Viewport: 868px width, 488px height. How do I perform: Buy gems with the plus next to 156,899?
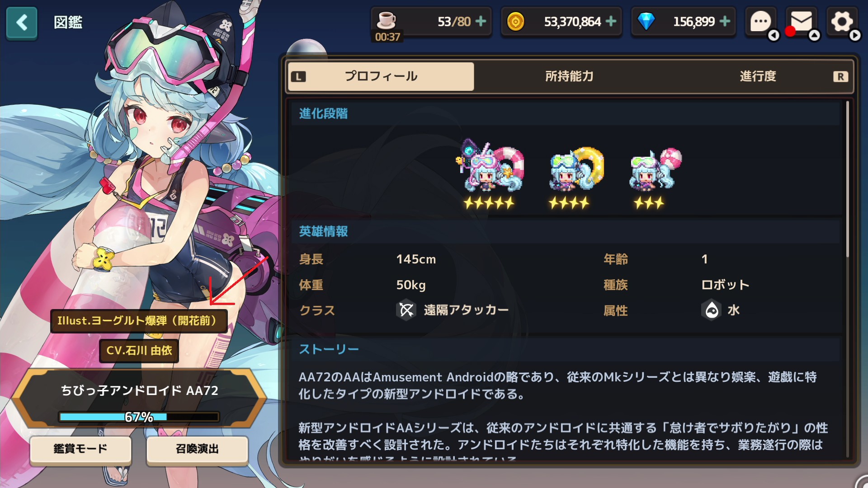point(725,21)
